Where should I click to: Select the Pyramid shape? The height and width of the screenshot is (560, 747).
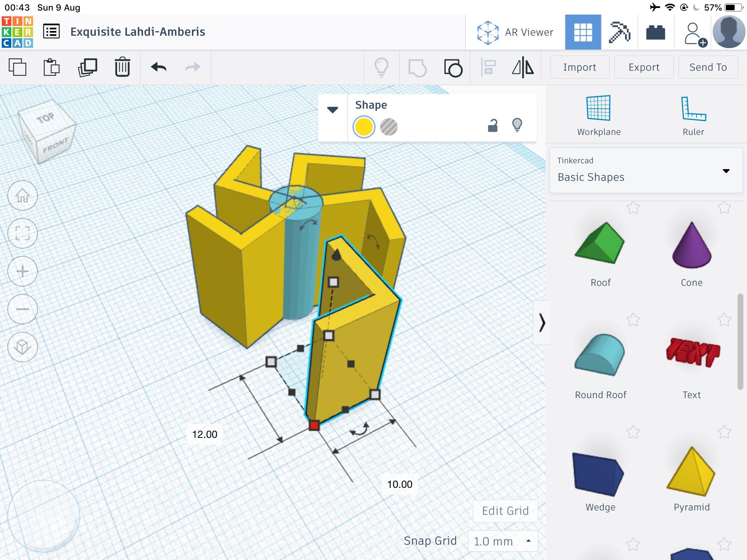point(691,471)
